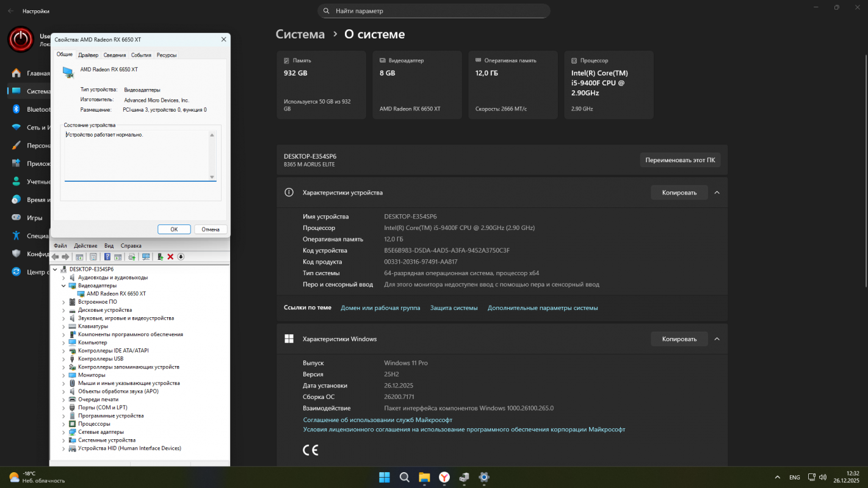Click the Переименовать этот ПК button
The height and width of the screenshot is (488, 868).
680,159
